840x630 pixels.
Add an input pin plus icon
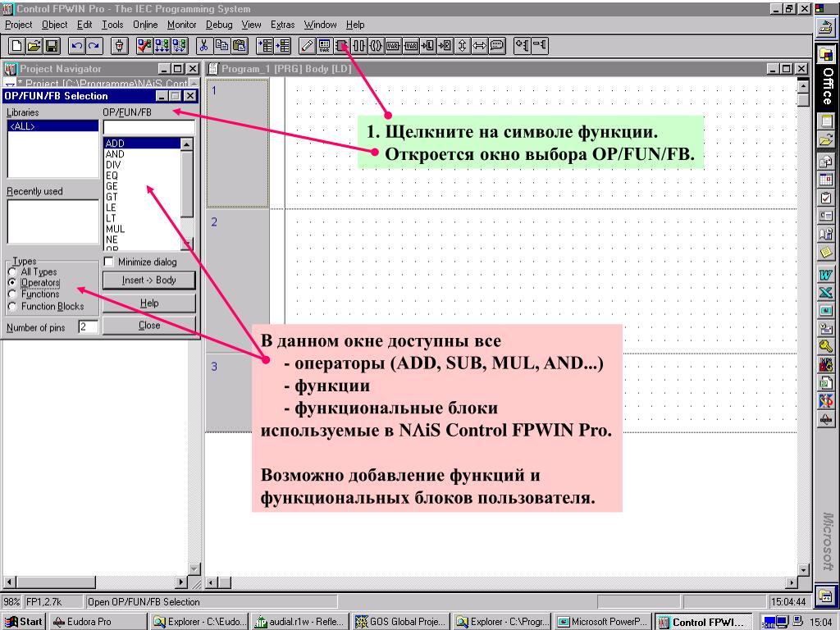[522, 46]
